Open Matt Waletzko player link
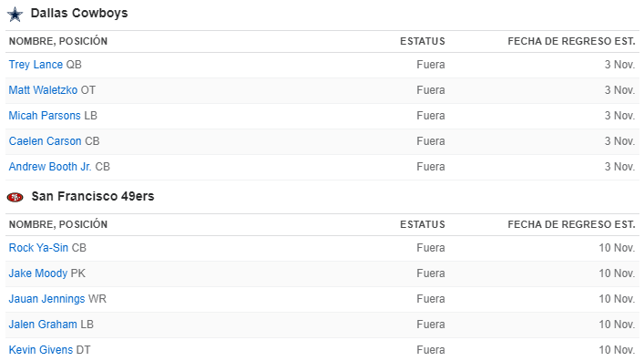The image size is (644, 361). coord(43,90)
